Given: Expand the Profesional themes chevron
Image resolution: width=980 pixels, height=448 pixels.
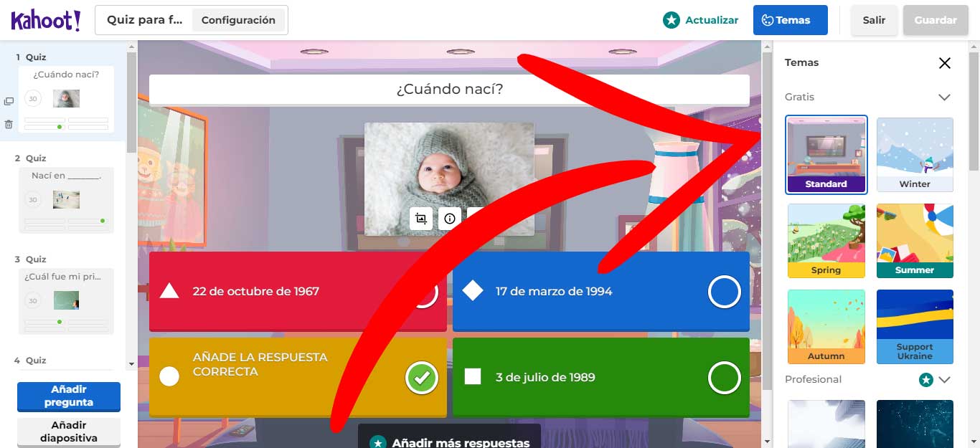Looking at the screenshot, I should 944,379.
